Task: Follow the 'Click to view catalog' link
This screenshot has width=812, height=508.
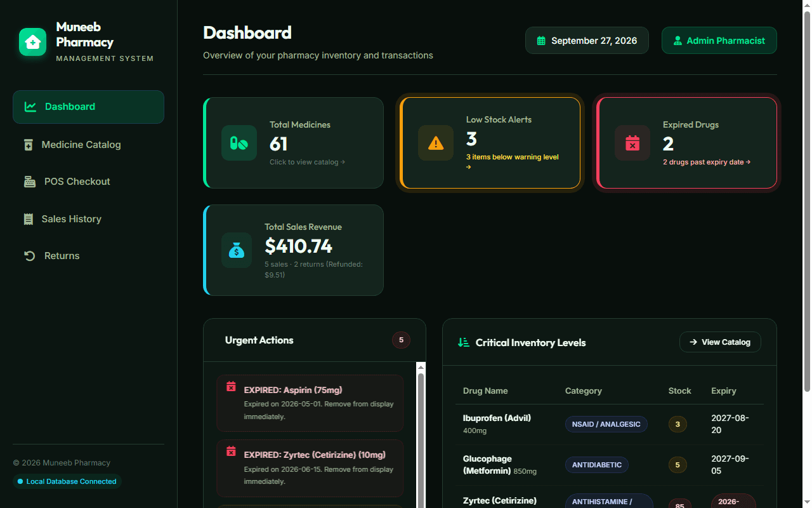Action: click(x=308, y=162)
